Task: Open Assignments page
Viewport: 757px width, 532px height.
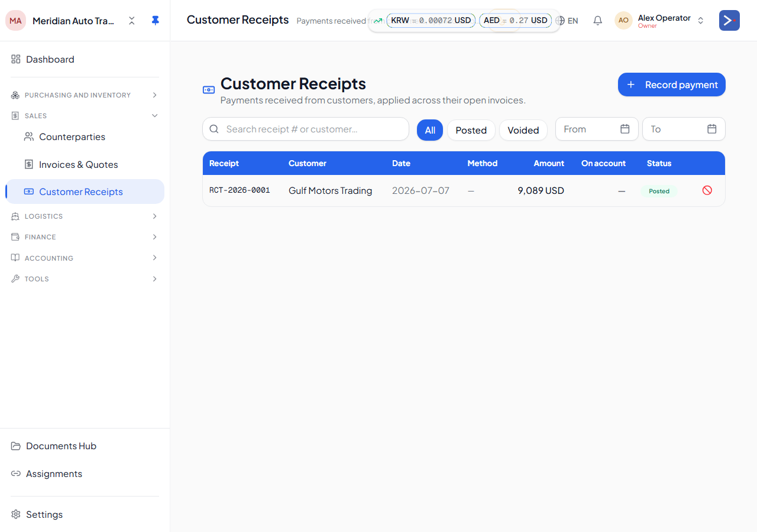Action: (85, 473)
